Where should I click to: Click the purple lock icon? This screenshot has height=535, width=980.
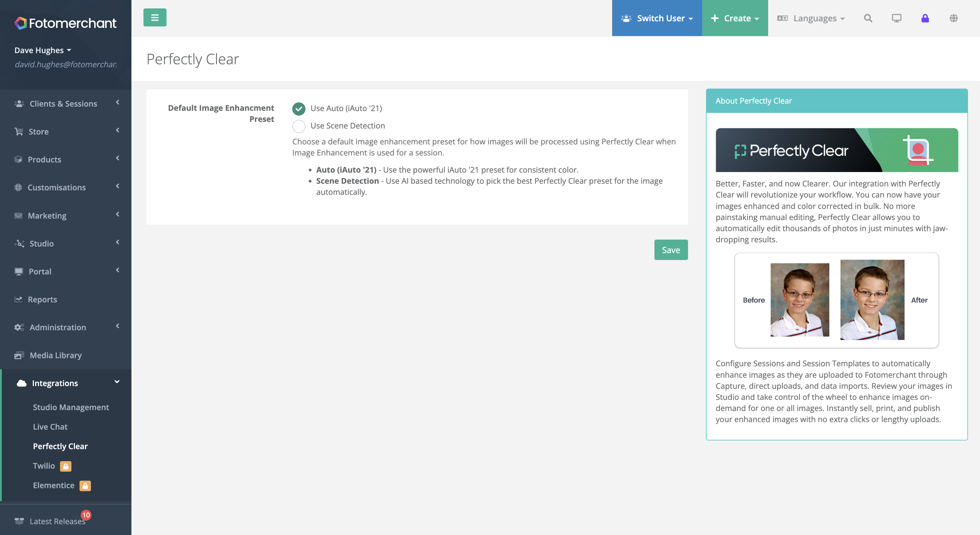pyautogui.click(x=925, y=18)
